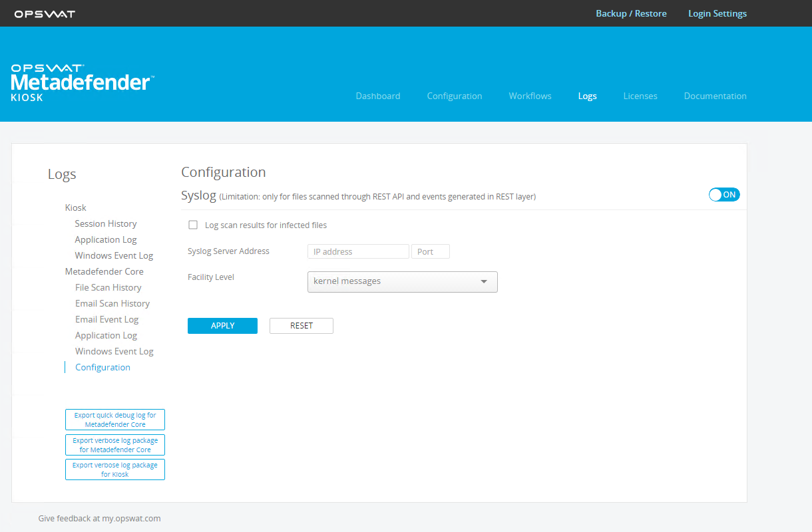Toggle the Syslog ON switch

(x=724, y=195)
